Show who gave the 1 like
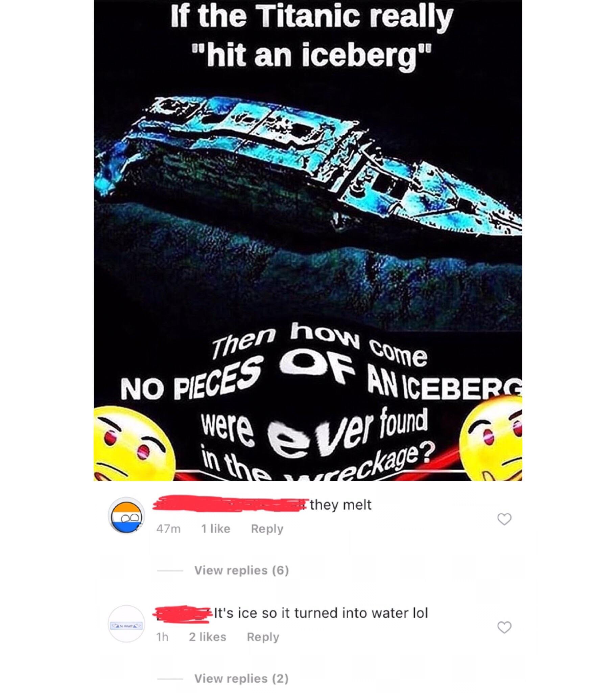 pyautogui.click(x=215, y=529)
